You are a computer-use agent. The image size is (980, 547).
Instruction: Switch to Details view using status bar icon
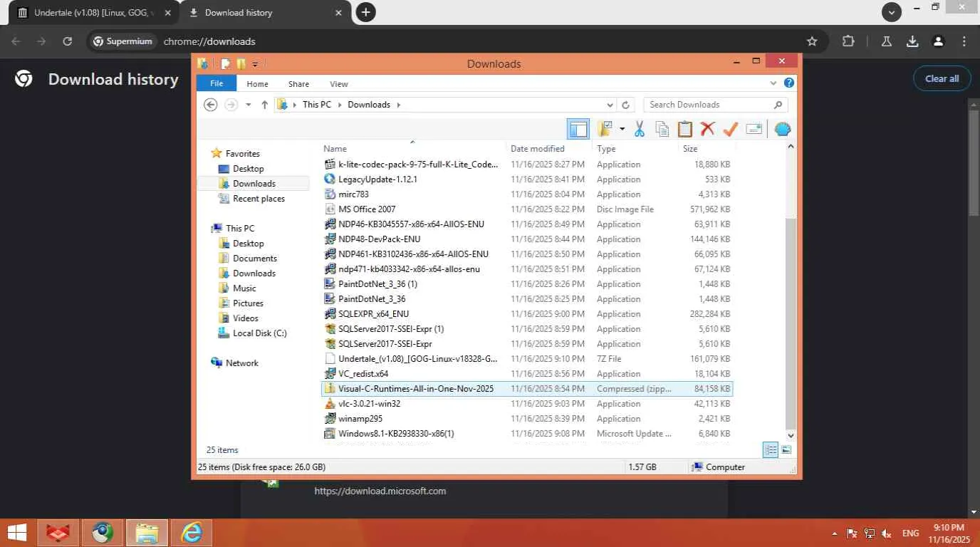coord(771,449)
